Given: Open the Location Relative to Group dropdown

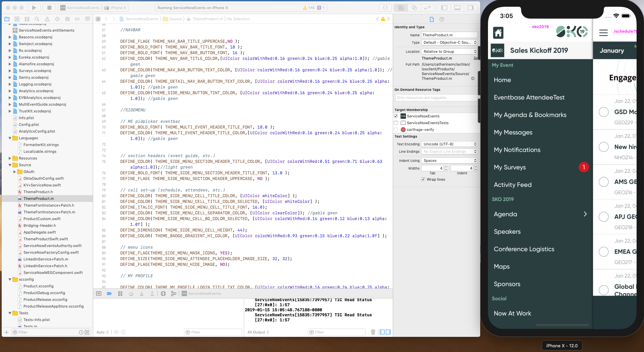Looking at the screenshot, I should (449, 51).
